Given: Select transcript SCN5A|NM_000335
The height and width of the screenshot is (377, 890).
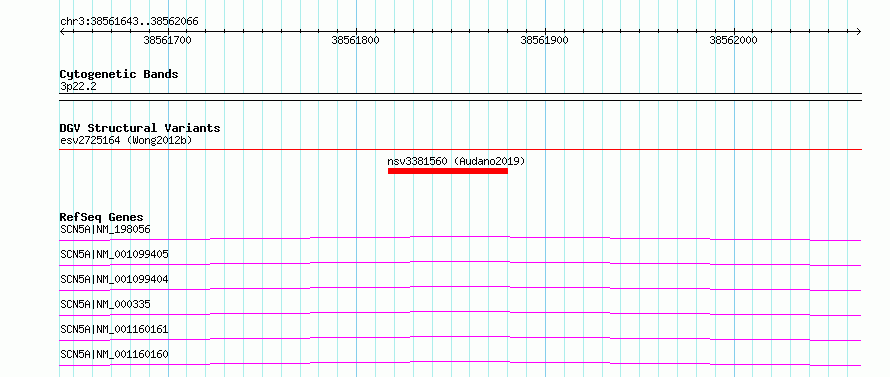Looking at the screenshot, I should [x=105, y=304].
